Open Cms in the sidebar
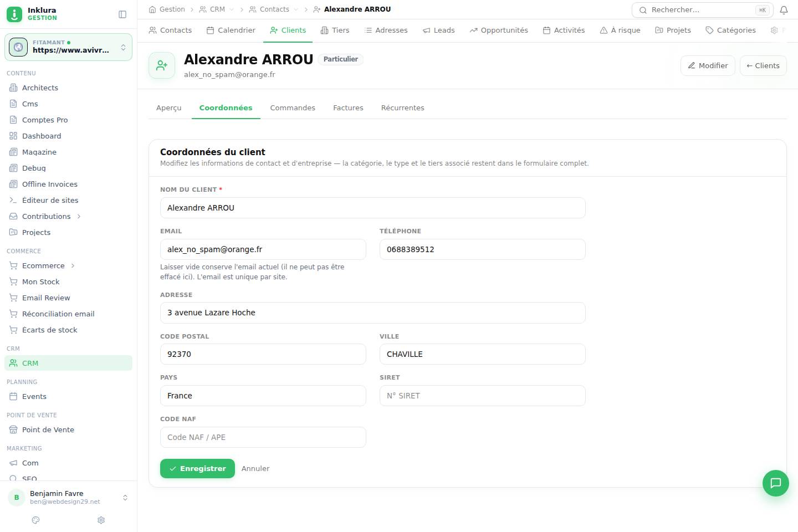 click(x=68, y=104)
